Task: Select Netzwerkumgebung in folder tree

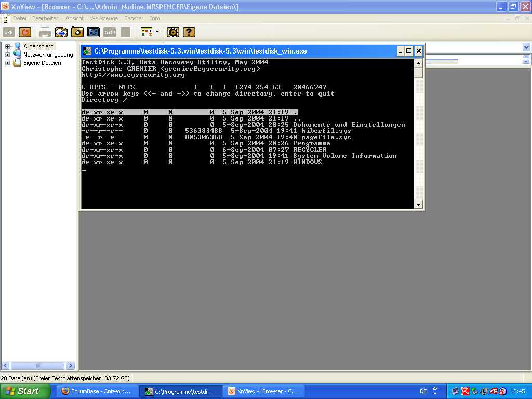Action: 48,55
